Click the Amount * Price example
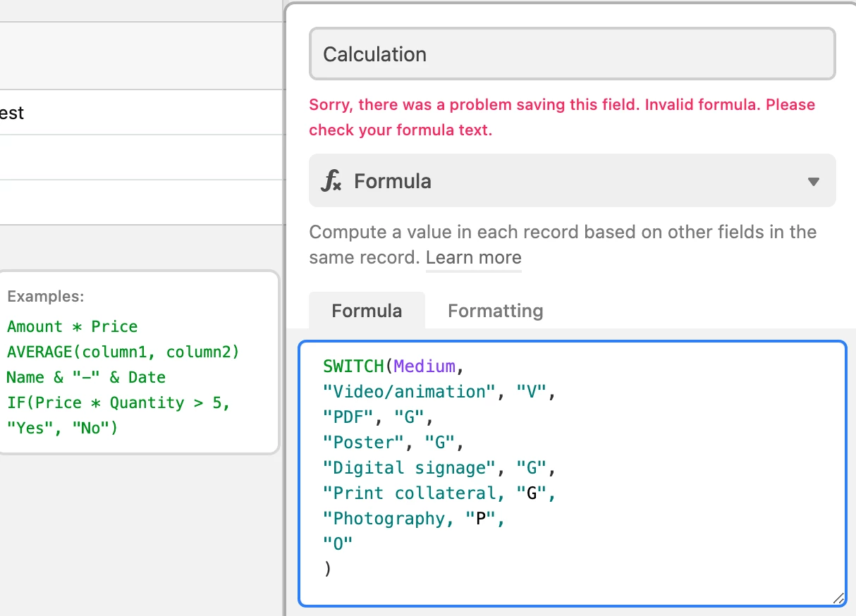The width and height of the screenshot is (856, 616). click(x=72, y=326)
